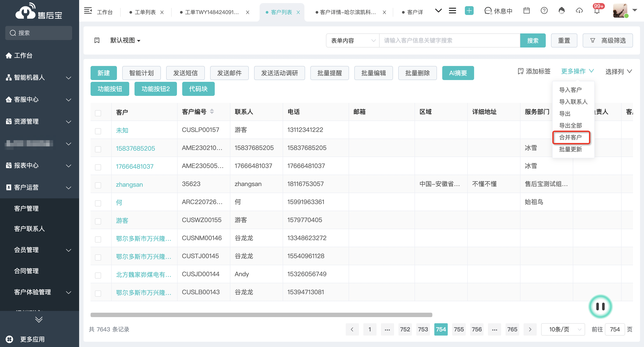Image resolution: width=644 pixels, height=347 pixels.
Task: Click the AI摘要 button
Action: click(x=458, y=73)
